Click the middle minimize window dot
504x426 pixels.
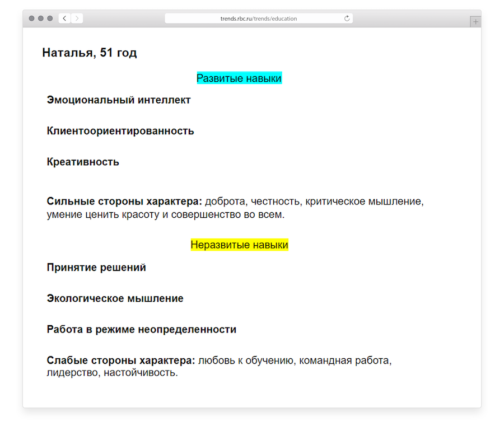tap(41, 18)
